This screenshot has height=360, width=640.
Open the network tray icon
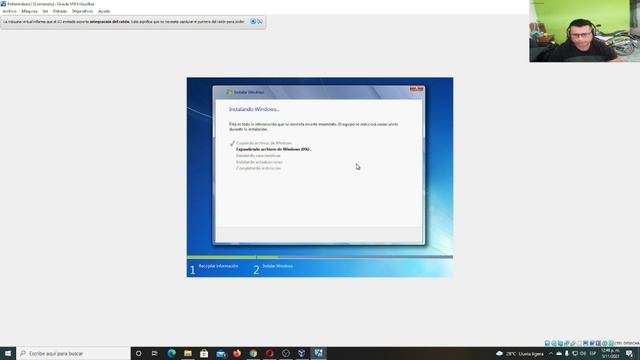point(575,353)
